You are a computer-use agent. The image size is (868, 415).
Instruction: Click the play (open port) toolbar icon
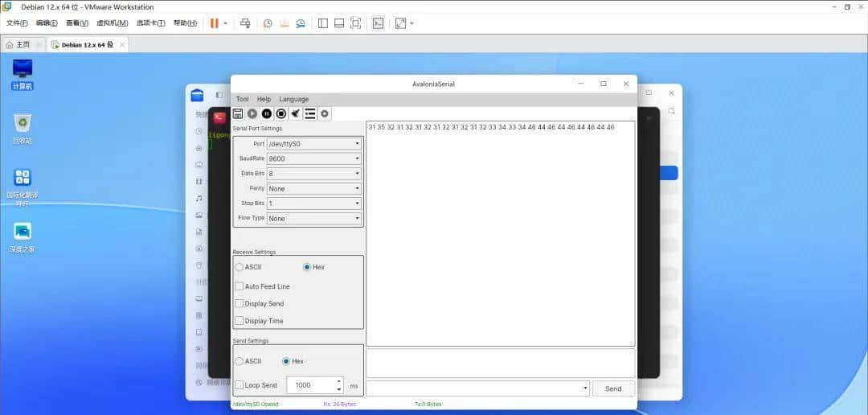tap(252, 113)
